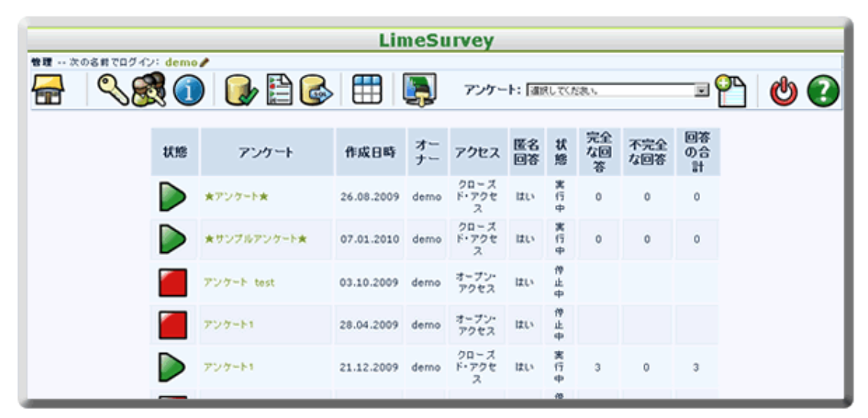Click red stopped status of アンケート test
The width and height of the screenshot is (868, 418).
pos(173,283)
